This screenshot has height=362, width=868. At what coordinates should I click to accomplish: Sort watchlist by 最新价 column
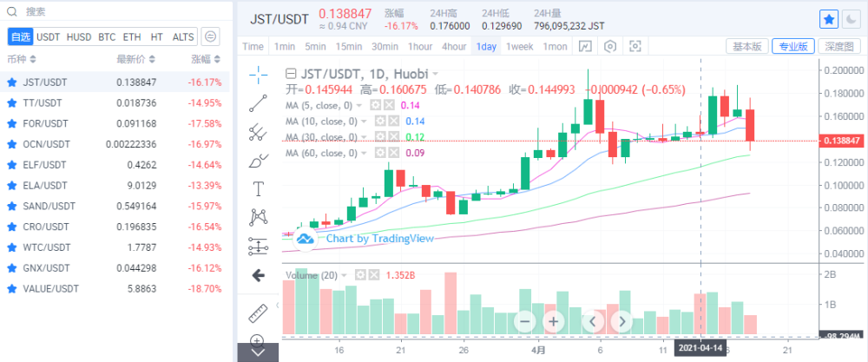[x=135, y=59]
